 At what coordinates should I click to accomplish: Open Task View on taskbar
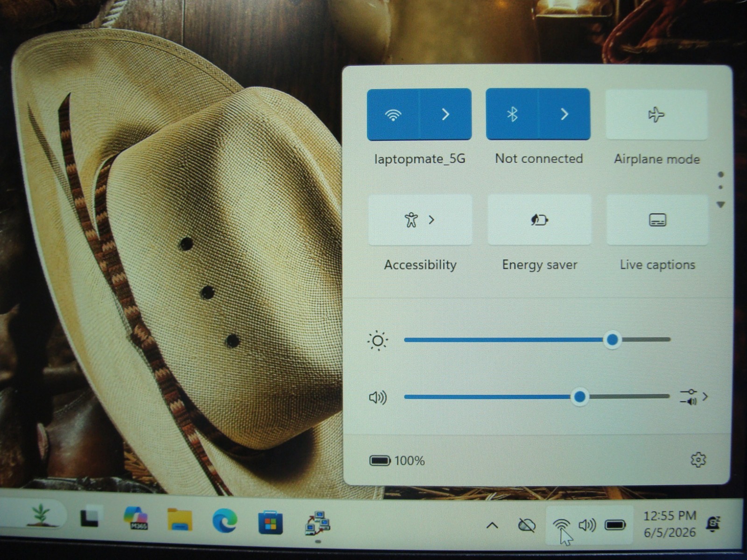[91, 517]
